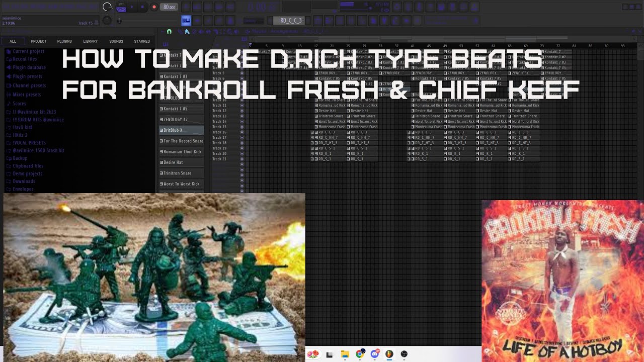Switch to FL Studio on the taskbar
Image resolution: width=644 pixels, height=362 pixels.
point(389,354)
